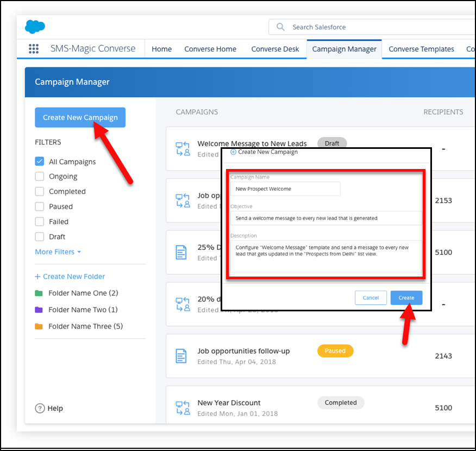The image size is (476, 451).
Task: Click the Help question mark icon
Action: [x=40, y=409]
